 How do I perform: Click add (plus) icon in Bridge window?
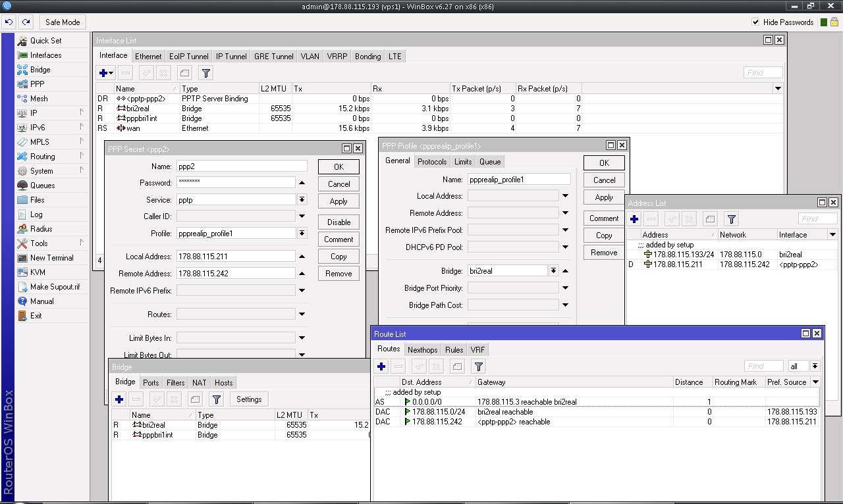point(119,399)
